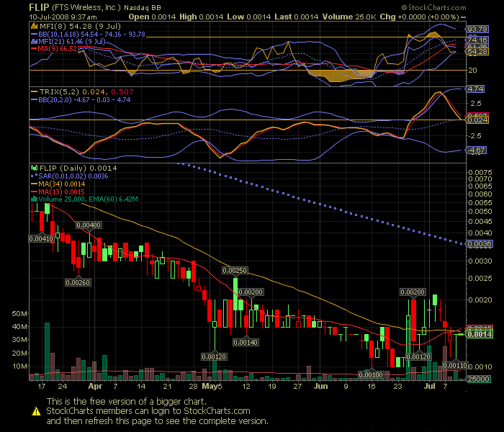Click the Apr month label on x-axis
Viewport: 504px width, 432px height.
[x=95, y=387]
